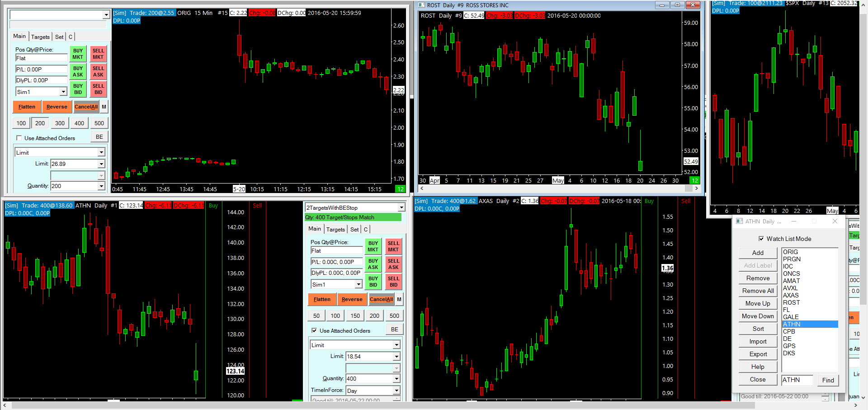The width and height of the screenshot is (868, 410).
Task: Click BUY MKT in the ORIG trade panel
Action: 78,54
